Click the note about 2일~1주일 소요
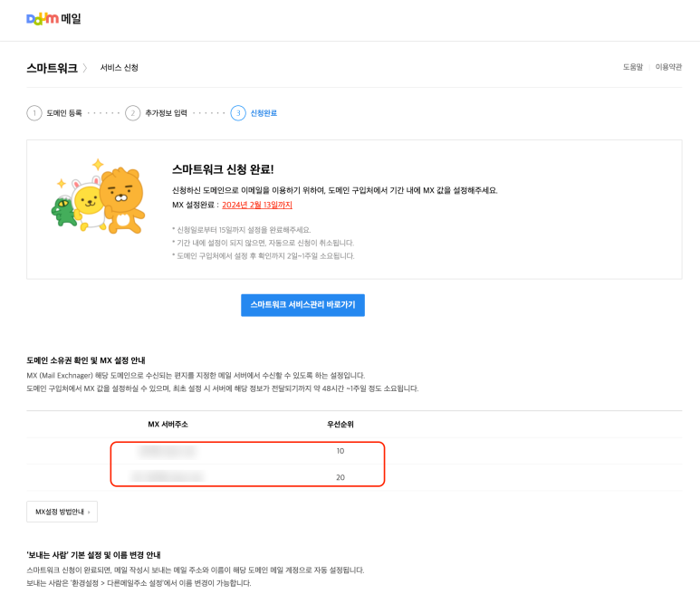 [x=264, y=255]
